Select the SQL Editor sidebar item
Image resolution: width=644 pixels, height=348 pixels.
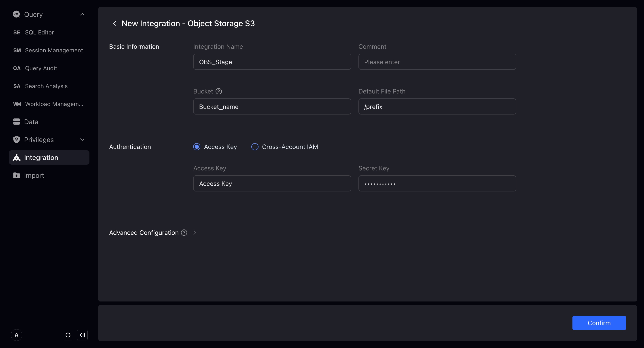point(39,32)
